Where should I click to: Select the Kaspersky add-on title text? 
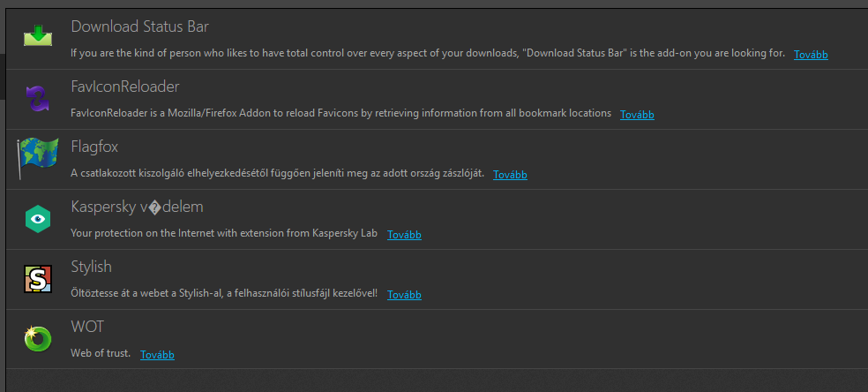(x=137, y=207)
